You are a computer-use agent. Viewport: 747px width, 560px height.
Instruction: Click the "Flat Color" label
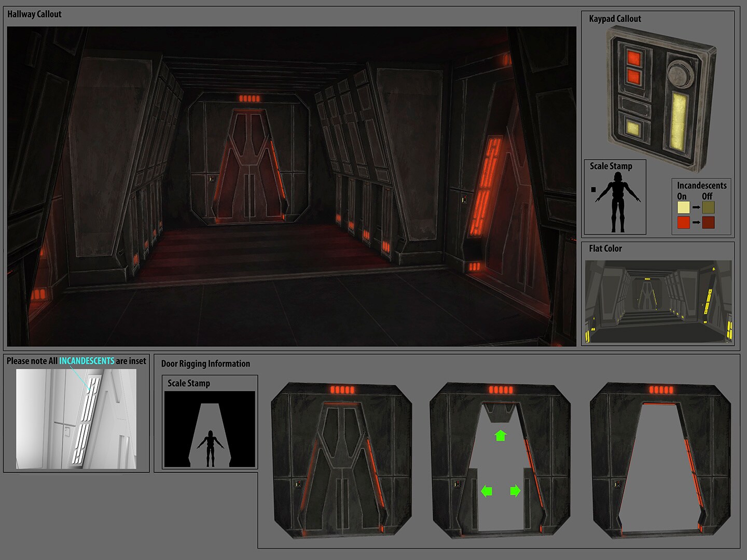click(x=605, y=248)
